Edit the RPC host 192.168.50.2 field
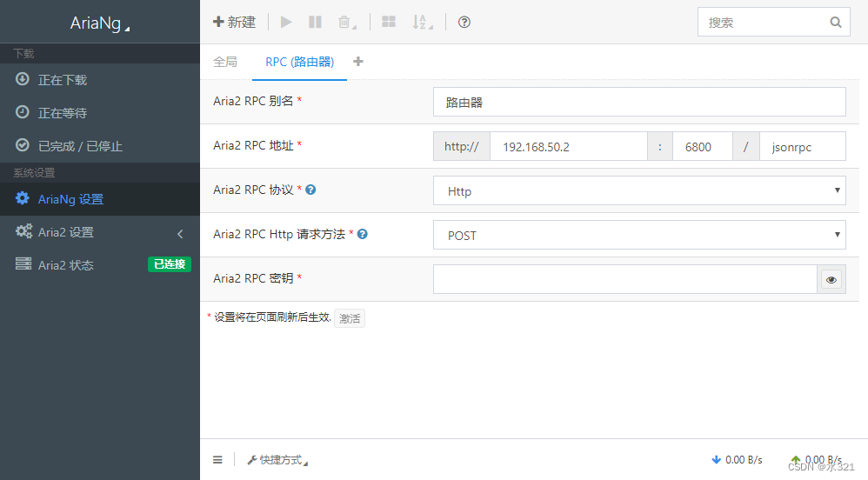The height and width of the screenshot is (480, 868). pos(569,146)
